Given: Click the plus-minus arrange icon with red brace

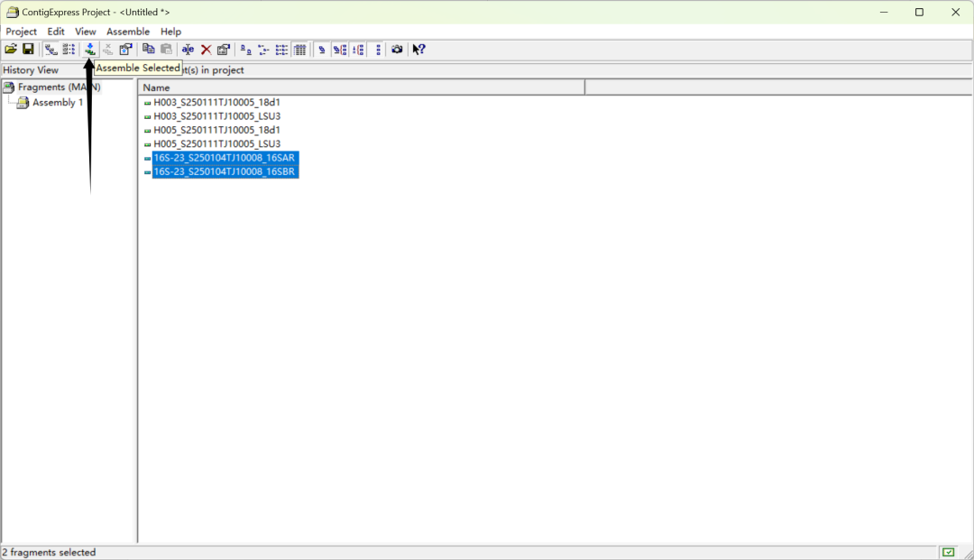Looking at the screenshot, I should click(x=358, y=49).
